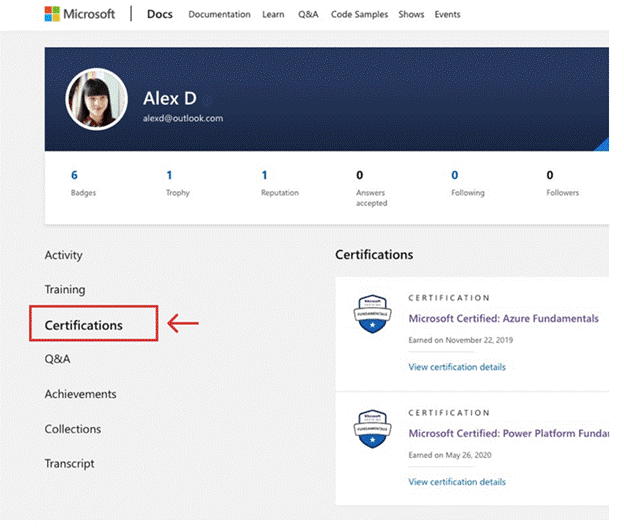Viewport: 624px width, 532px height.
Task: Go to Learn in the top navigation
Action: coord(273,14)
